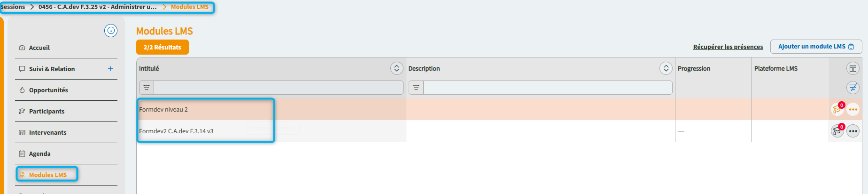Open three-dots menu for Formdev niveau 2
The width and height of the screenshot is (868, 194).
(x=853, y=110)
